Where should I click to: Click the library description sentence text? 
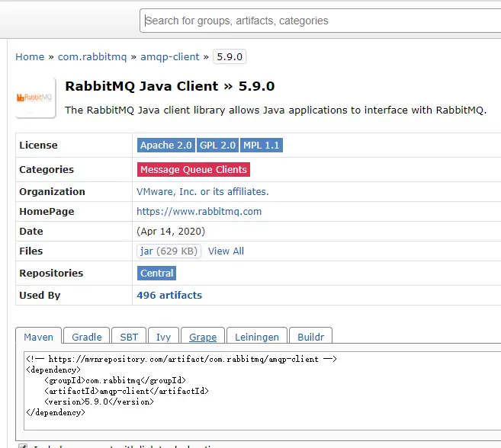(x=276, y=110)
